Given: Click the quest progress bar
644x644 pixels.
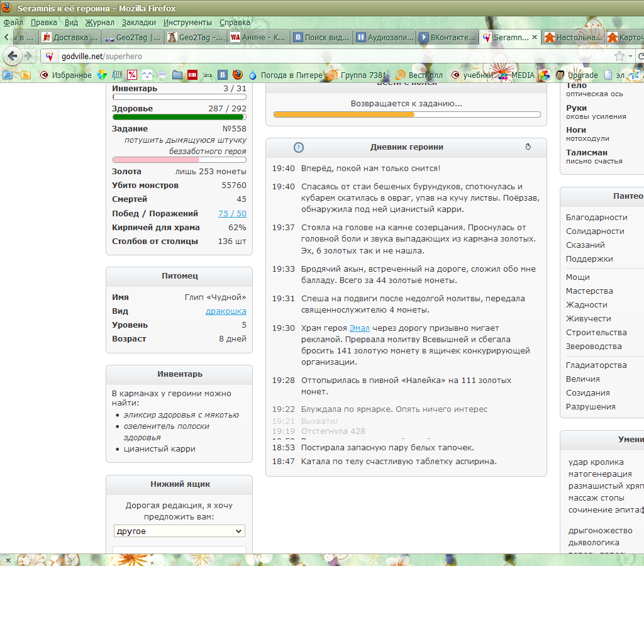Looking at the screenshot, I should click(x=179, y=160).
